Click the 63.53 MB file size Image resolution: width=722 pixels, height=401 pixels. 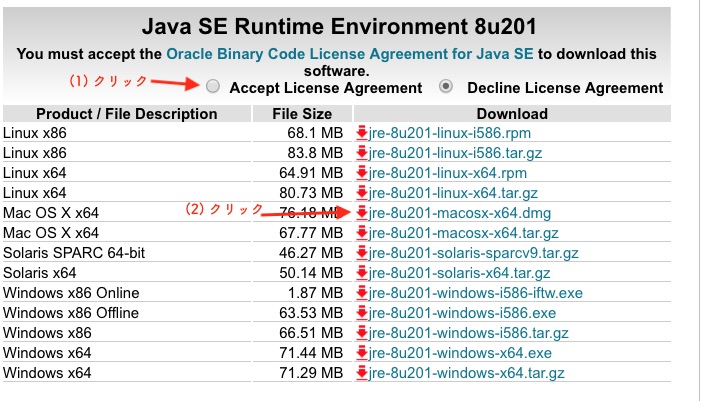[x=311, y=313]
